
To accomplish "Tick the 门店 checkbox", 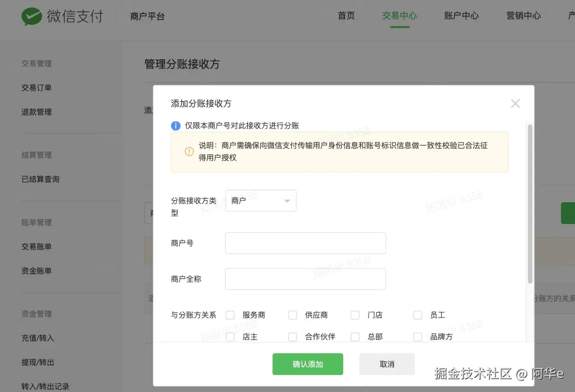I will pos(355,315).
